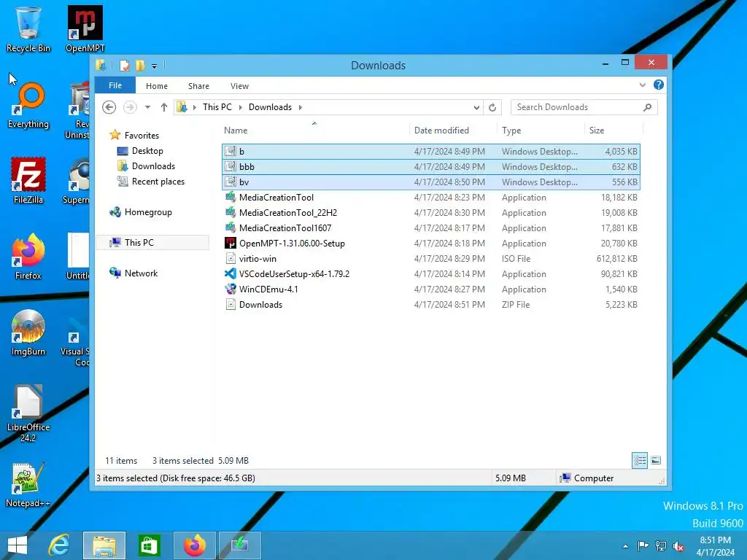
Task: Open Recycle Bin desktop icon
Action: point(28,29)
